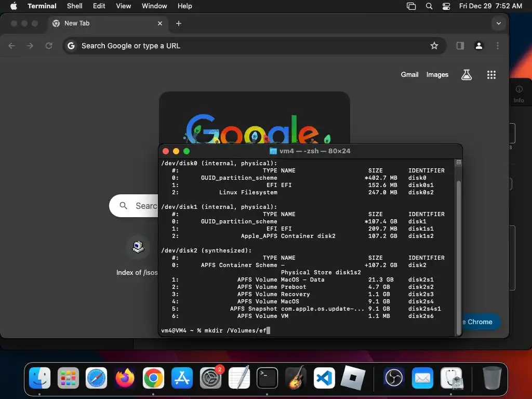Click the /dev/disk2 (synthesized) header line

[x=207, y=250]
